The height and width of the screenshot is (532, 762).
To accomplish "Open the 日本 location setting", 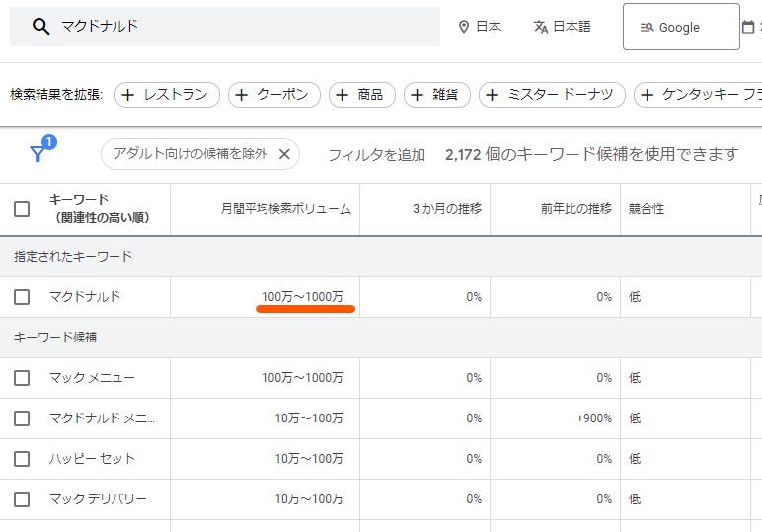I will point(480,27).
